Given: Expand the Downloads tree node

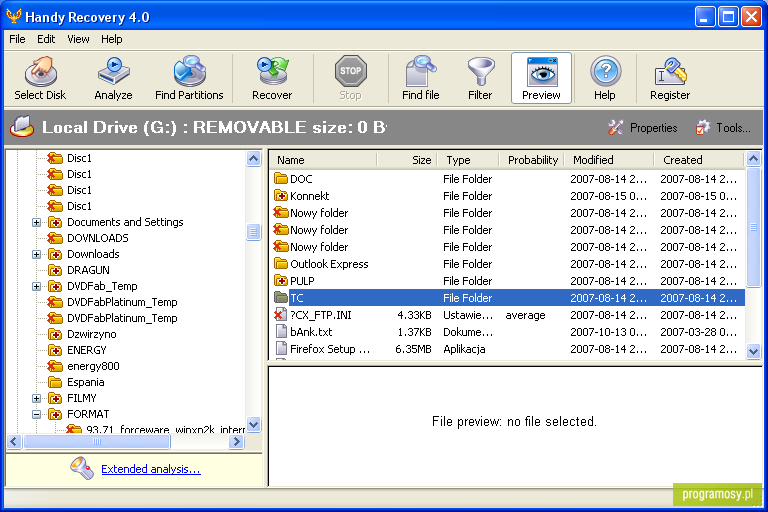Looking at the screenshot, I should [36, 254].
